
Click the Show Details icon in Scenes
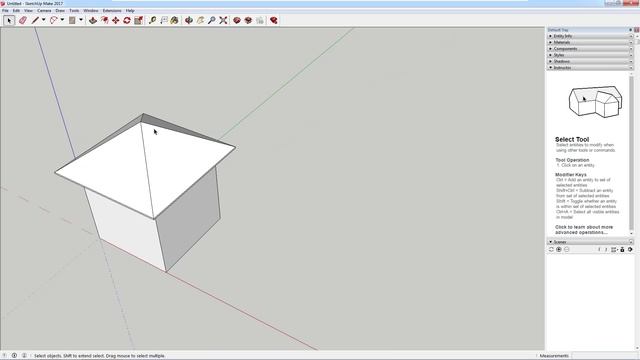622,249
